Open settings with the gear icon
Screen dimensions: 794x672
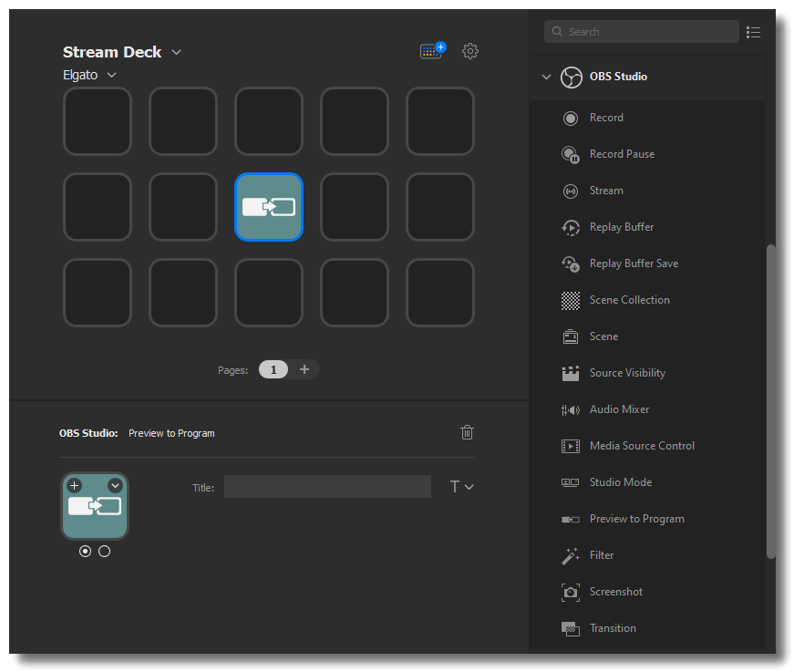[470, 51]
